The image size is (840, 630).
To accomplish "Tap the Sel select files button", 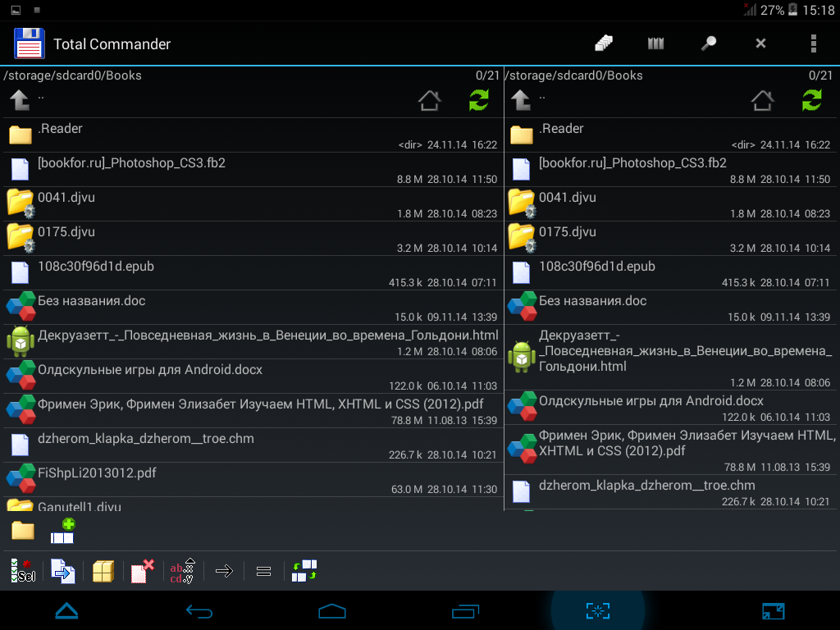I will pyautogui.click(x=23, y=571).
